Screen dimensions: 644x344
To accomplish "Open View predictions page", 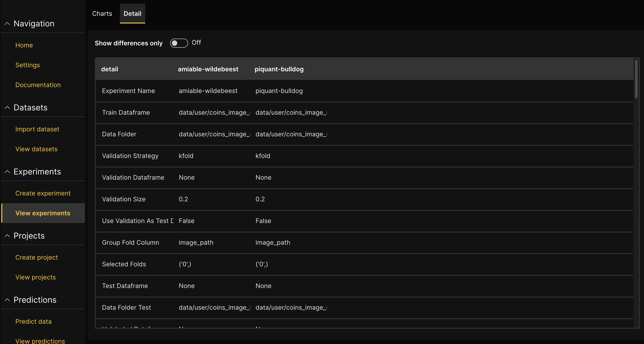I will click(40, 341).
